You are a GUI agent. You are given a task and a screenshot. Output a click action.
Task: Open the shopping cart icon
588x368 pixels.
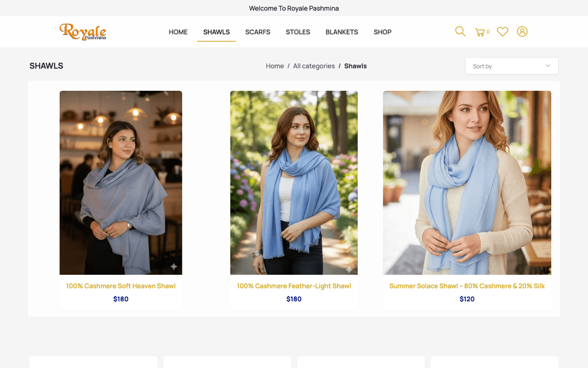point(480,32)
